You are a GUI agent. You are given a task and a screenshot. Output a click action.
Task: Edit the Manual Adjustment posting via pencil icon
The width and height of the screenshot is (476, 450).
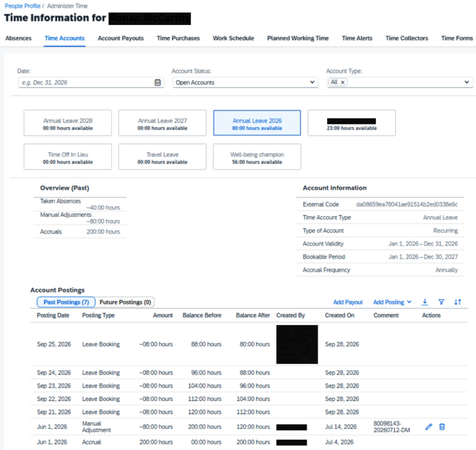pos(429,427)
